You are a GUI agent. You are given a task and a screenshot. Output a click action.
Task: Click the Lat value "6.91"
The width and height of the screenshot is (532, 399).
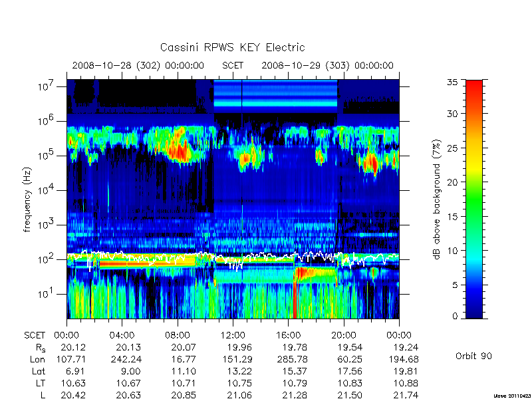pyautogui.click(x=76, y=371)
